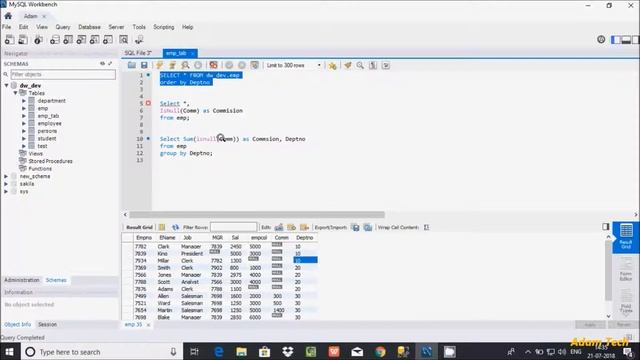Open the File menu
Screen dimensions: 640x360
click(7, 27)
